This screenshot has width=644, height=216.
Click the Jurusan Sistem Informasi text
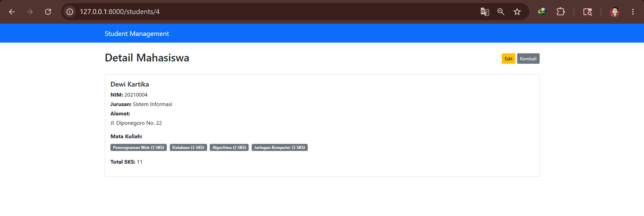coord(141,104)
